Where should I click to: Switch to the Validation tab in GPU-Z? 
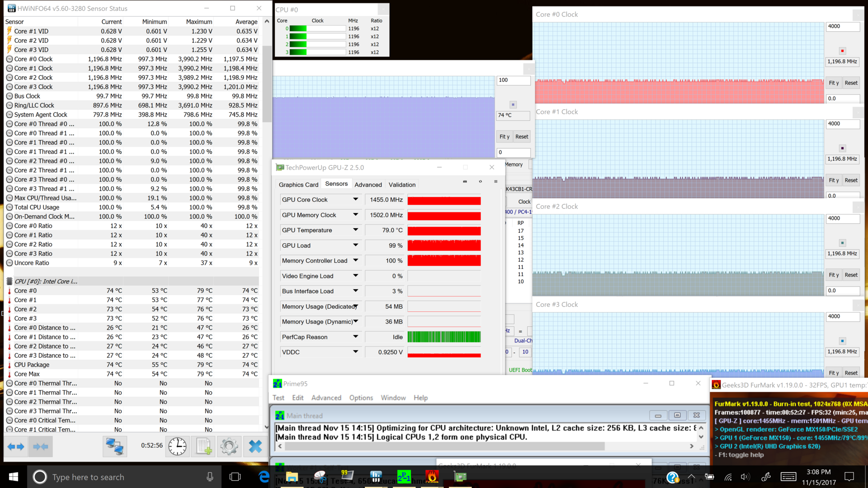coord(402,184)
